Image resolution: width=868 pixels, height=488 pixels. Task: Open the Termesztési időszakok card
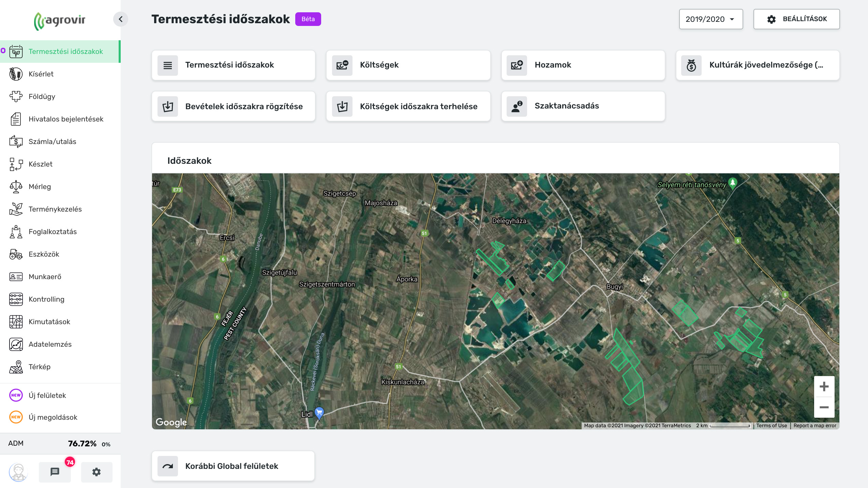tap(234, 65)
